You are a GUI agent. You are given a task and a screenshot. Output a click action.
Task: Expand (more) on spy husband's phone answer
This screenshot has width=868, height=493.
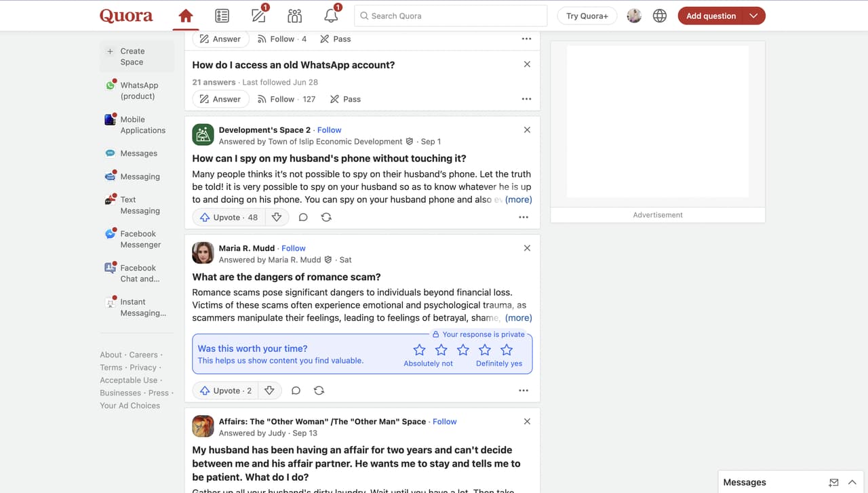(x=519, y=199)
